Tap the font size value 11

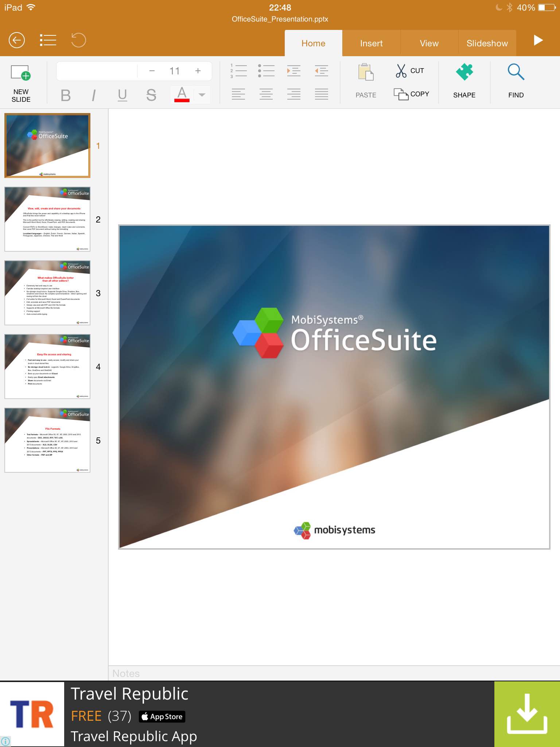175,71
